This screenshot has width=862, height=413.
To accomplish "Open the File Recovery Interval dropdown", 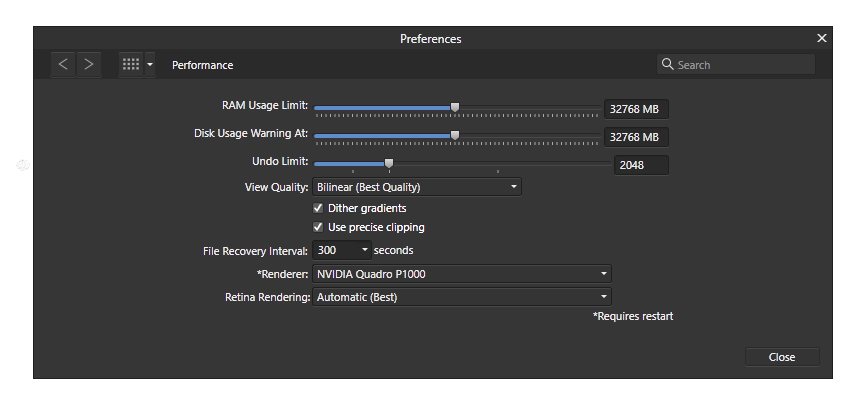I will point(342,250).
